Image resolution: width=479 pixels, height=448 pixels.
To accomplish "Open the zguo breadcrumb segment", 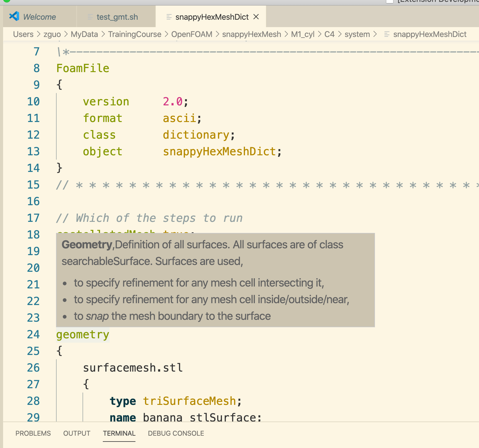I will (52, 34).
